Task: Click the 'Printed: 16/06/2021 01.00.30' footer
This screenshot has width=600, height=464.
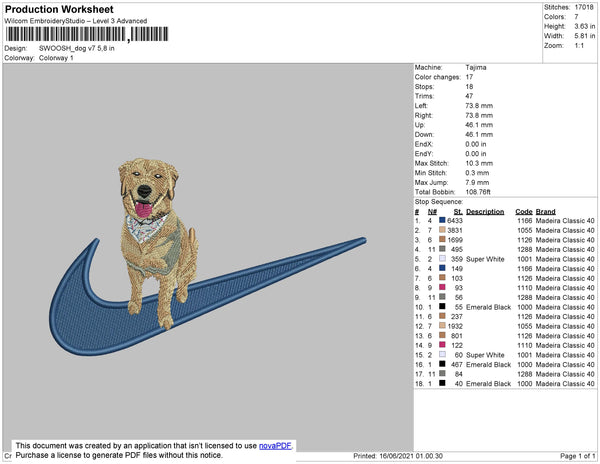Action: 398,456
